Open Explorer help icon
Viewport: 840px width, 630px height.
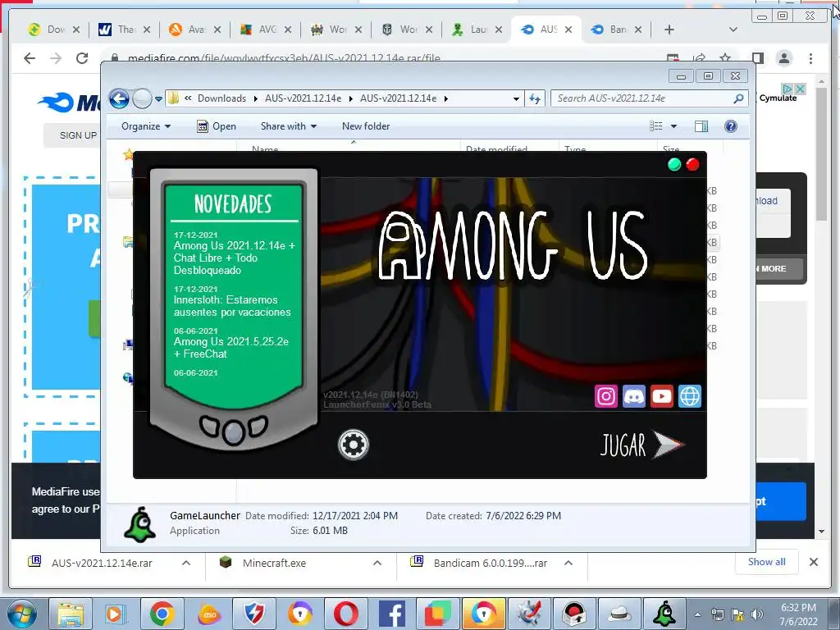point(731,126)
